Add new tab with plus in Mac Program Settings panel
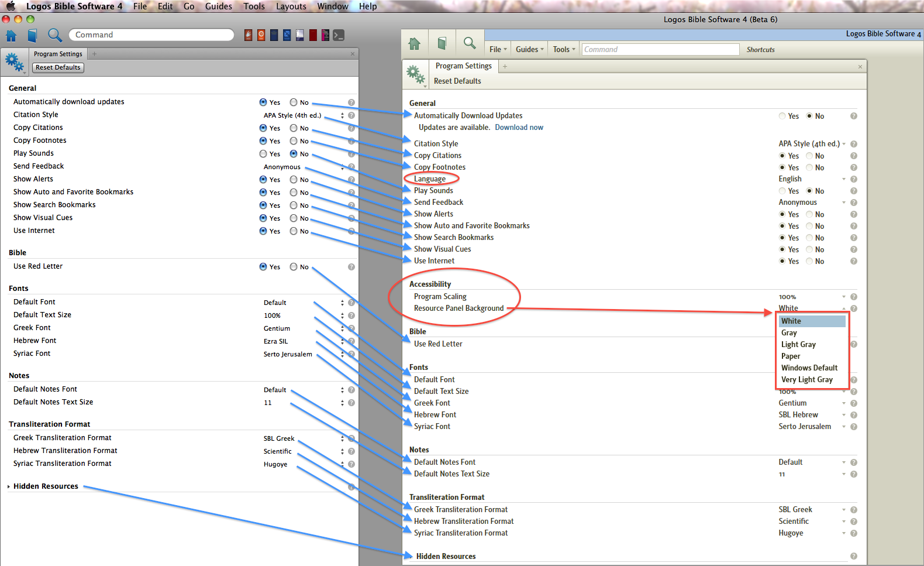This screenshot has width=924, height=566. 94,54
